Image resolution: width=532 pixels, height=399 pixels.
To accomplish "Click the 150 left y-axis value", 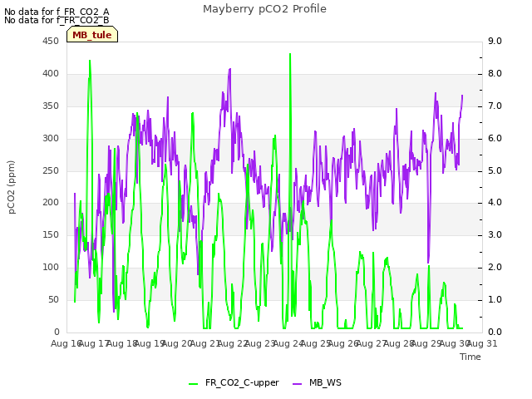I will coord(51,234).
